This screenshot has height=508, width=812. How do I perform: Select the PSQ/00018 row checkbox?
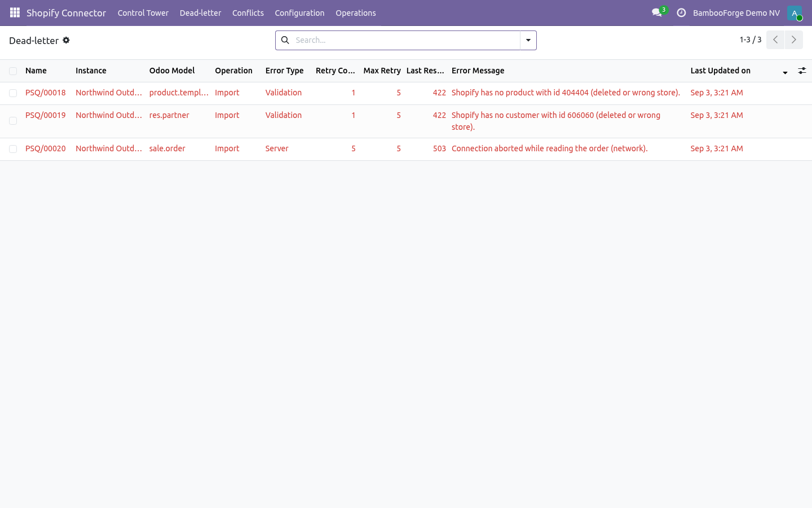coord(13,93)
